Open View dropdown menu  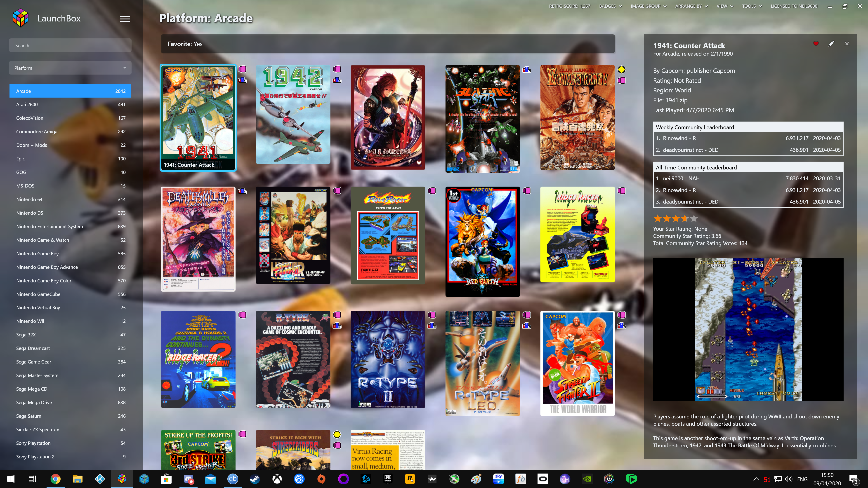(x=725, y=6)
